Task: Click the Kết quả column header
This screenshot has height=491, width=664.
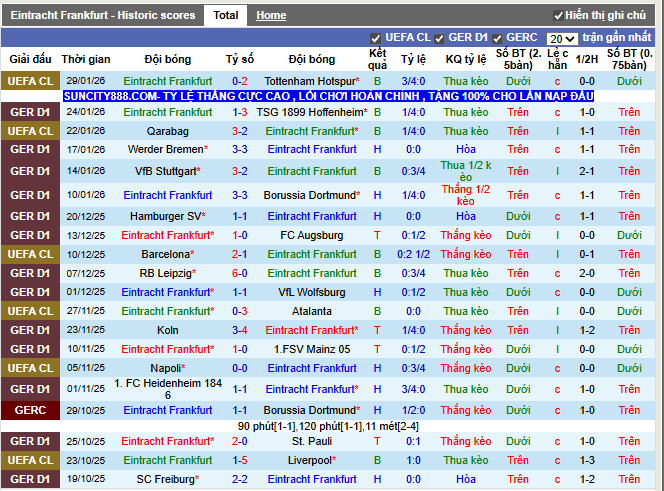Action: (377, 59)
